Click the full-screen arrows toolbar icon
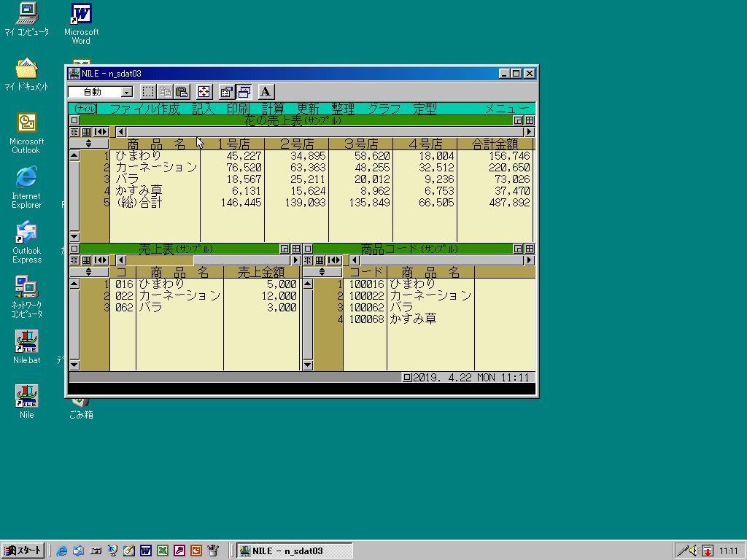The image size is (747, 560). pyautogui.click(x=204, y=92)
